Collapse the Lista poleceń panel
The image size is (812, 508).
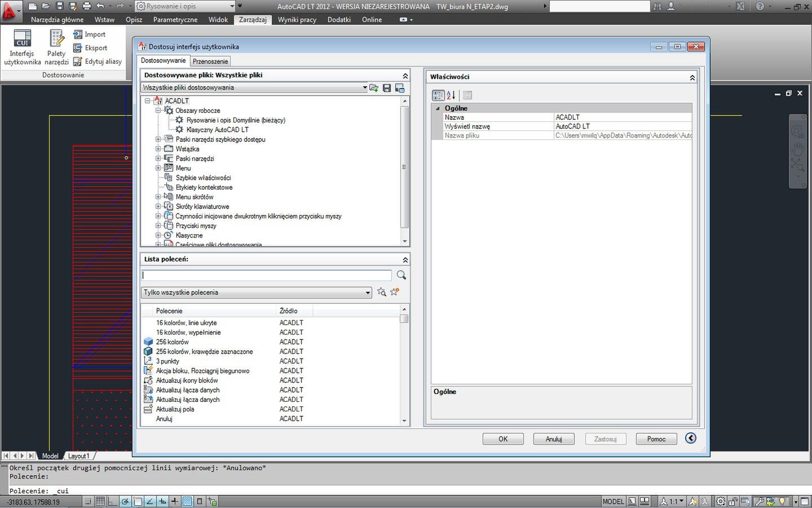tap(405, 260)
